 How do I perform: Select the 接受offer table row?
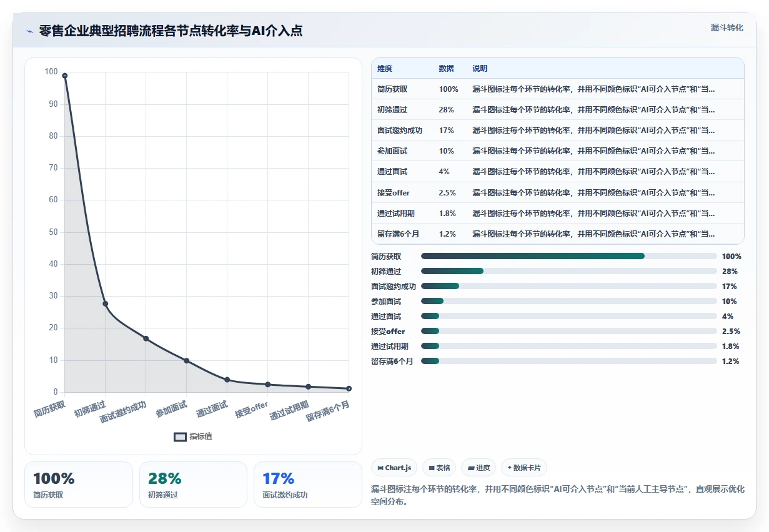pos(558,192)
